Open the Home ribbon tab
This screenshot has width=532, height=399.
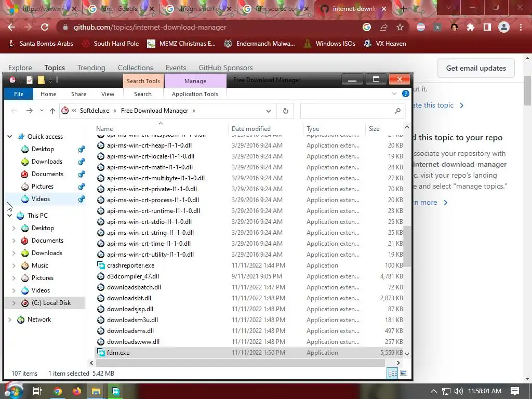pos(48,94)
